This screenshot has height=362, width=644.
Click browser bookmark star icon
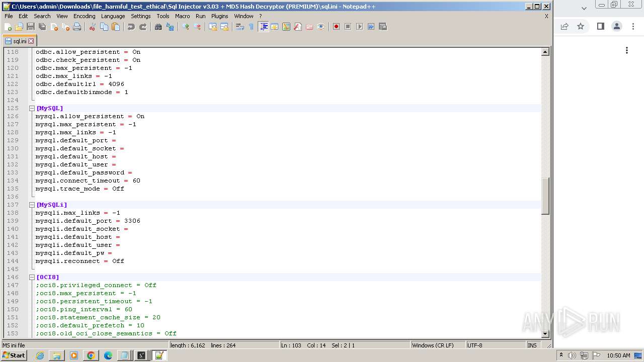(x=581, y=26)
